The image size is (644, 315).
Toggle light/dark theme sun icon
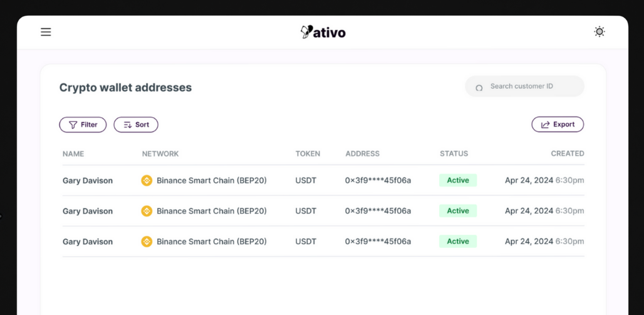point(600,31)
